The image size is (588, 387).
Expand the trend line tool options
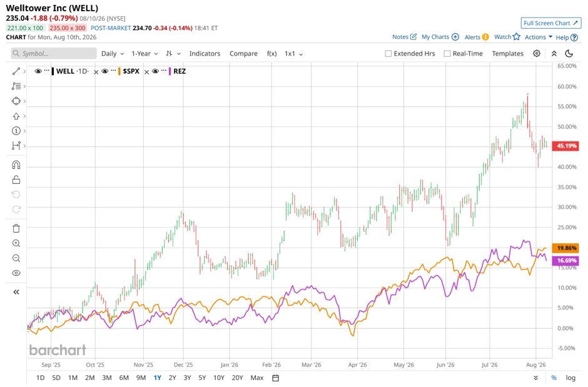[x=24, y=71]
